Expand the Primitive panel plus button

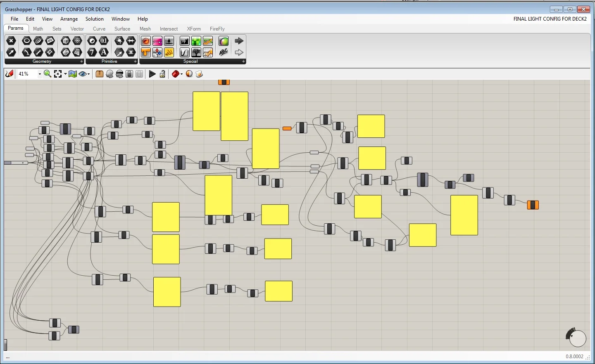point(135,61)
